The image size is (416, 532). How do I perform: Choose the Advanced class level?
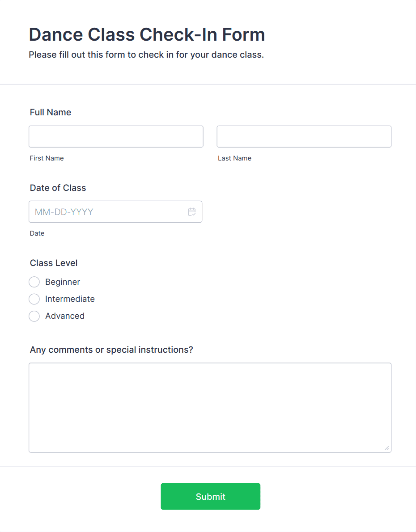pos(34,316)
